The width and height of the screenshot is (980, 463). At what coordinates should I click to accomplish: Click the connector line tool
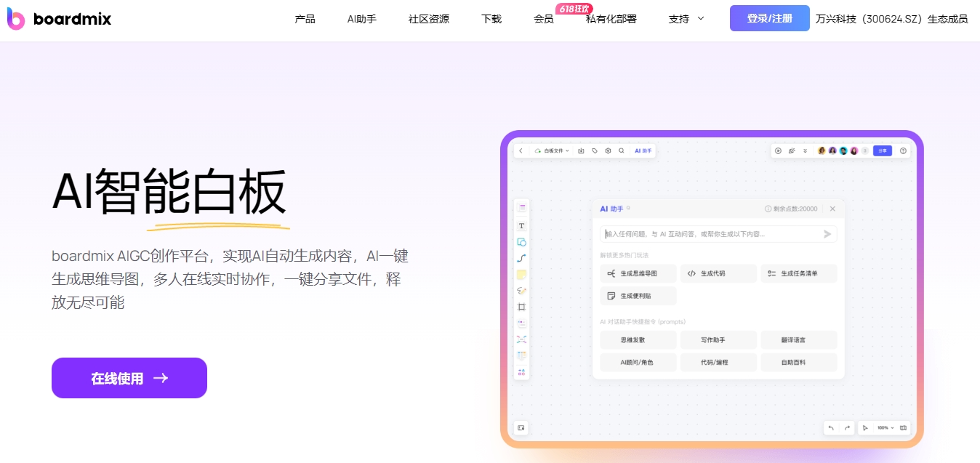[x=521, y=258]
